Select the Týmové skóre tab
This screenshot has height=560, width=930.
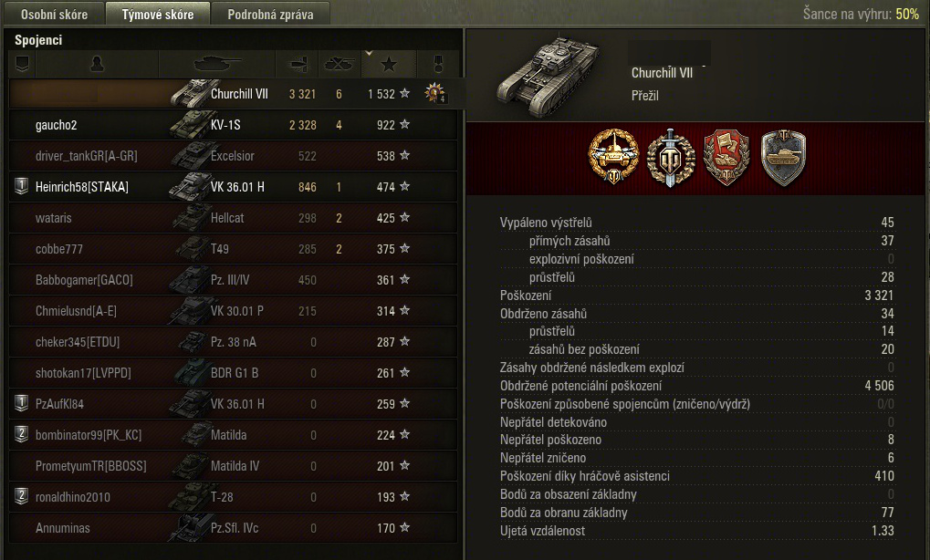click(x=158, y=14)
